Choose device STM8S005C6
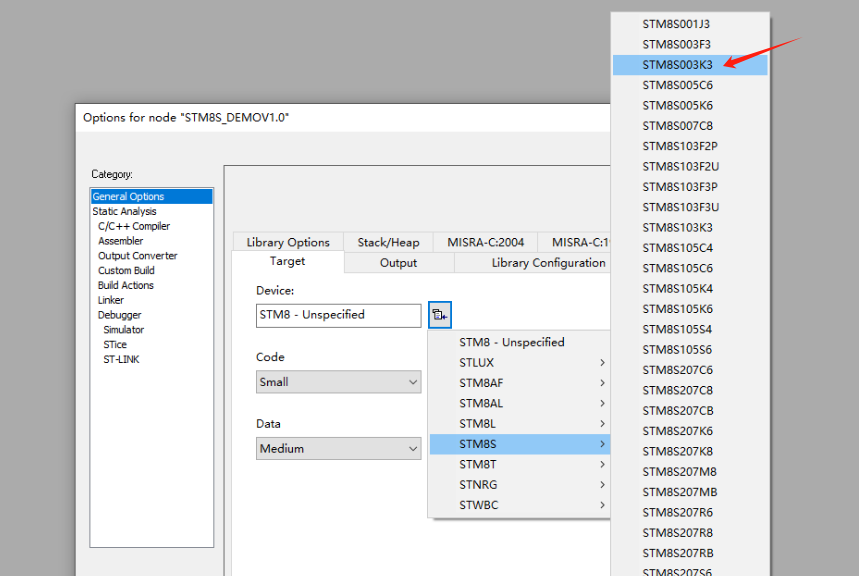The image size is (859, 576). (x=690, y=85)
